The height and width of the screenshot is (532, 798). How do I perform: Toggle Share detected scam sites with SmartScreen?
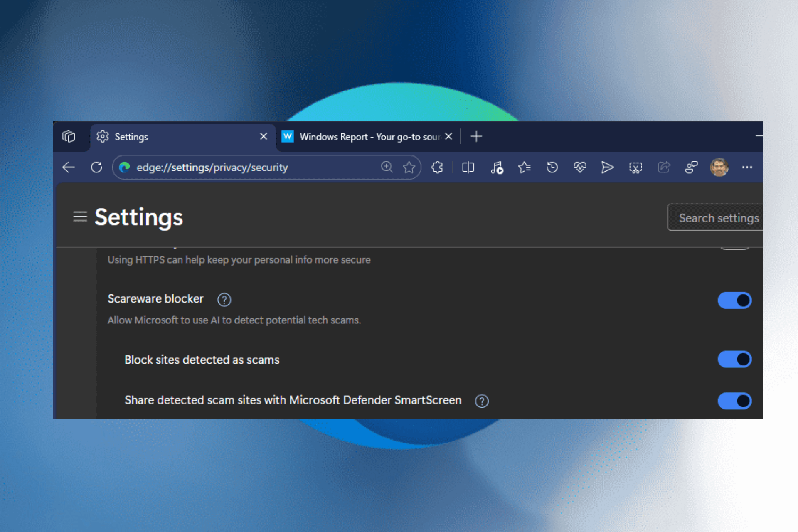pyautogui.click(x=734, y=401)
